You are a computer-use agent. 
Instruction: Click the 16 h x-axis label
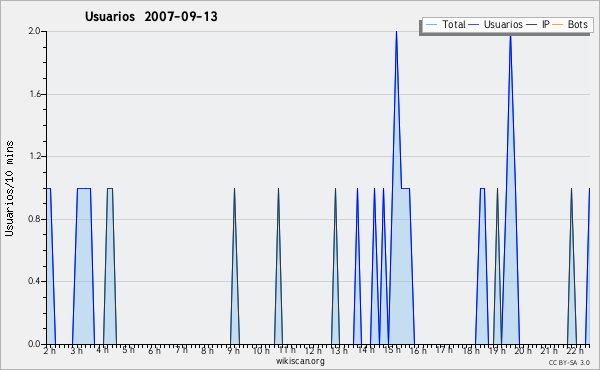click(x=418, y=350)
